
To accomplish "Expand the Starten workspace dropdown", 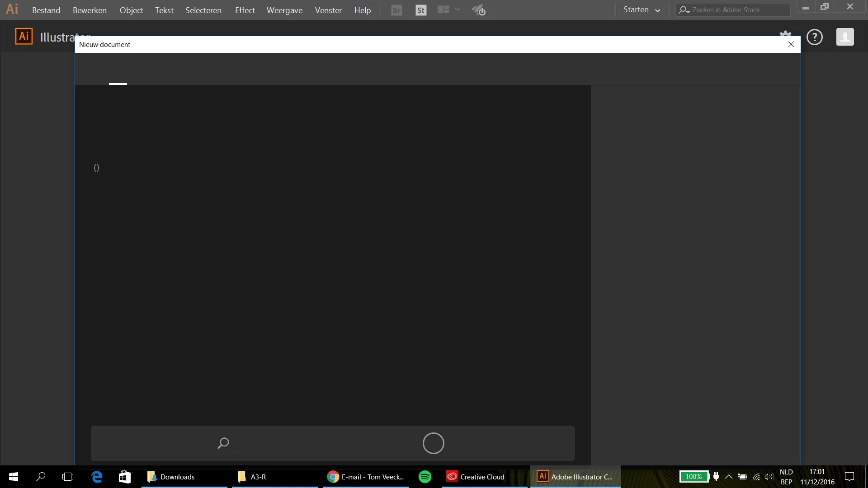I will [642, 10].
